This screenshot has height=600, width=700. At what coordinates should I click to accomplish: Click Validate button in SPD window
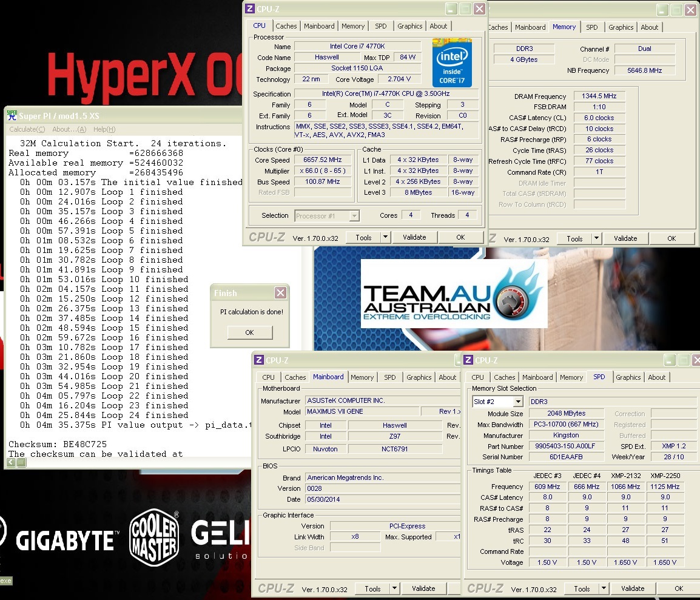tap(633, 588)
